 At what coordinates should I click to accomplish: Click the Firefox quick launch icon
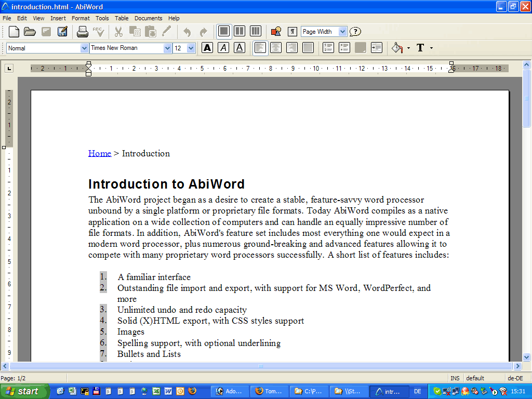[x=192, y=391]
